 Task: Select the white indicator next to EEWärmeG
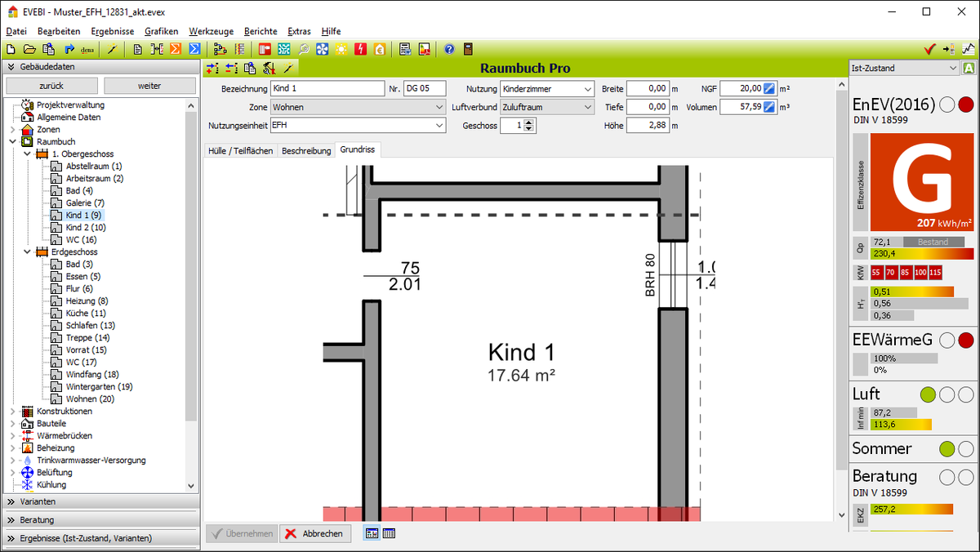click(x=947, y=340)
